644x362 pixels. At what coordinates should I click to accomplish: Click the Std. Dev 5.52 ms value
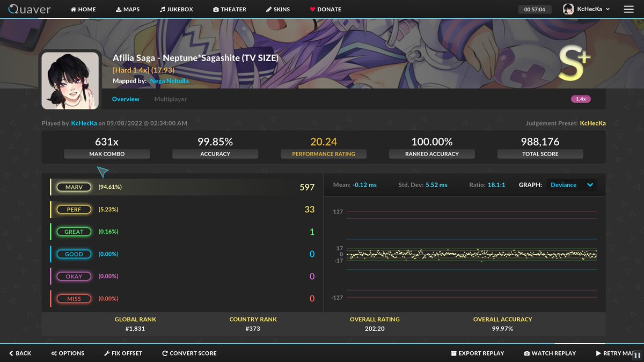(x=436, y=185)
